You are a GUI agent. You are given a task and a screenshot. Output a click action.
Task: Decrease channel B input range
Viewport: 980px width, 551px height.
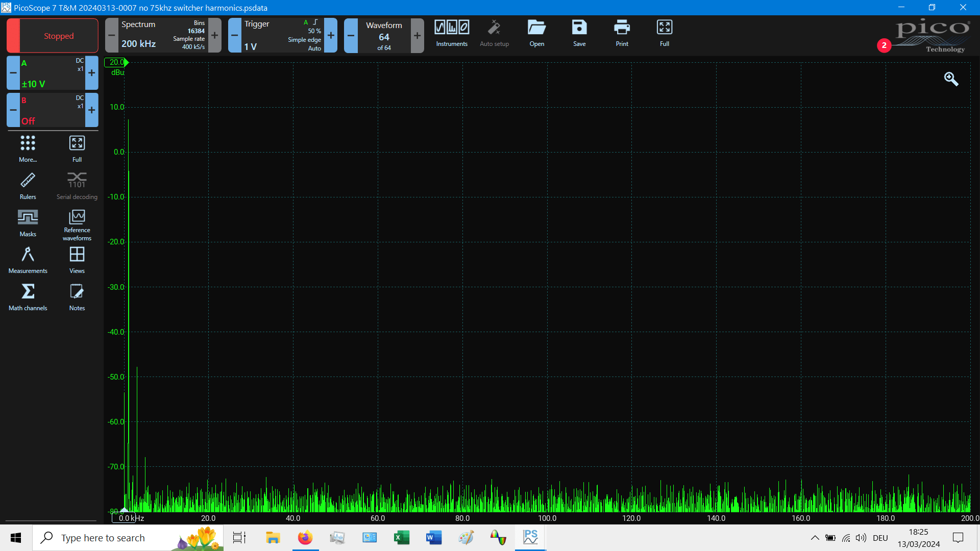(x=13, y=110)
